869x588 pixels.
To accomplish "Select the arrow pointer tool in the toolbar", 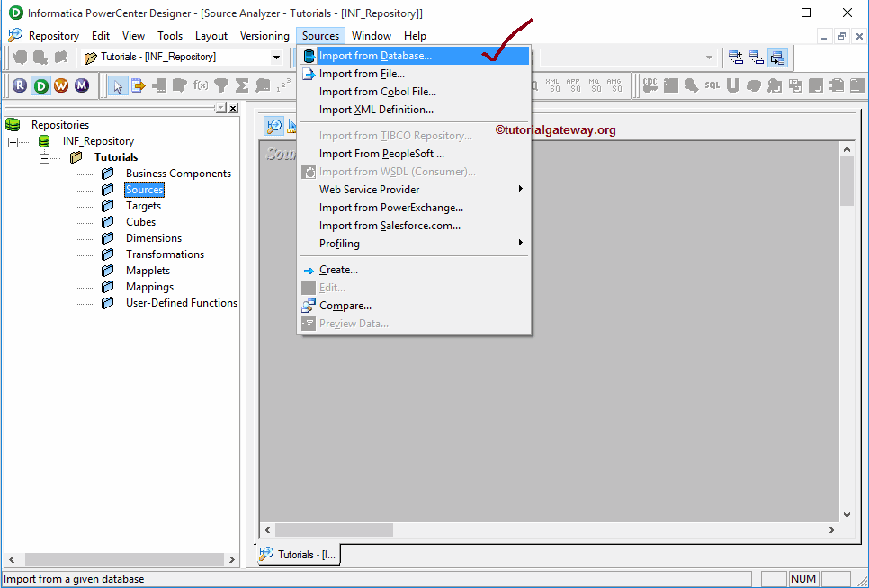I will coord(120,85).
